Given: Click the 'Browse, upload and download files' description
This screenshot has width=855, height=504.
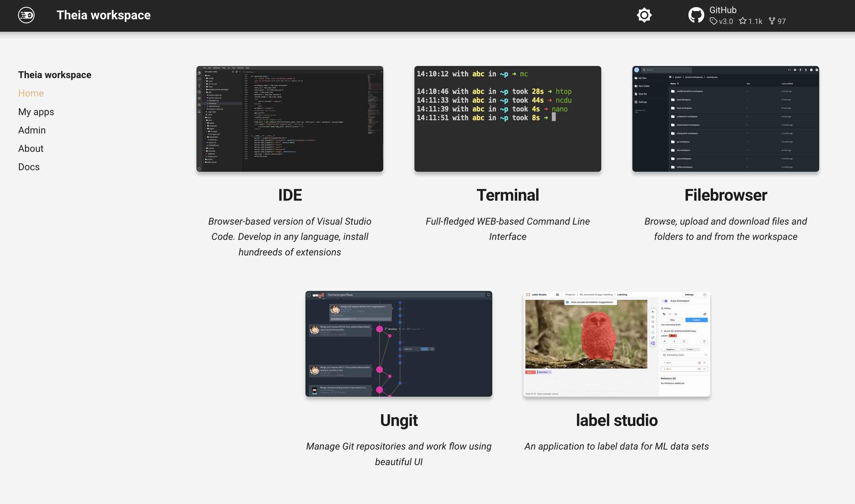Looking at the screenshot, I should (x=725, y=229).
